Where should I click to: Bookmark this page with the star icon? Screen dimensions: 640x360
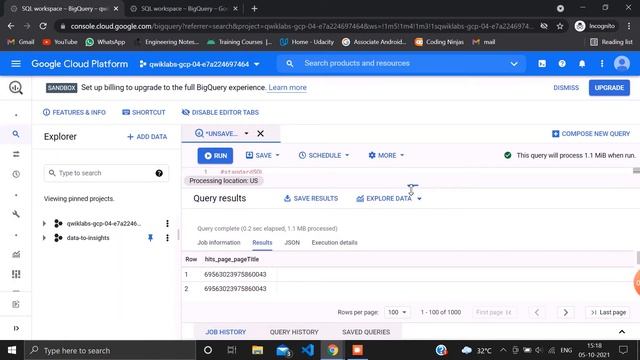[x=560, y=26]
